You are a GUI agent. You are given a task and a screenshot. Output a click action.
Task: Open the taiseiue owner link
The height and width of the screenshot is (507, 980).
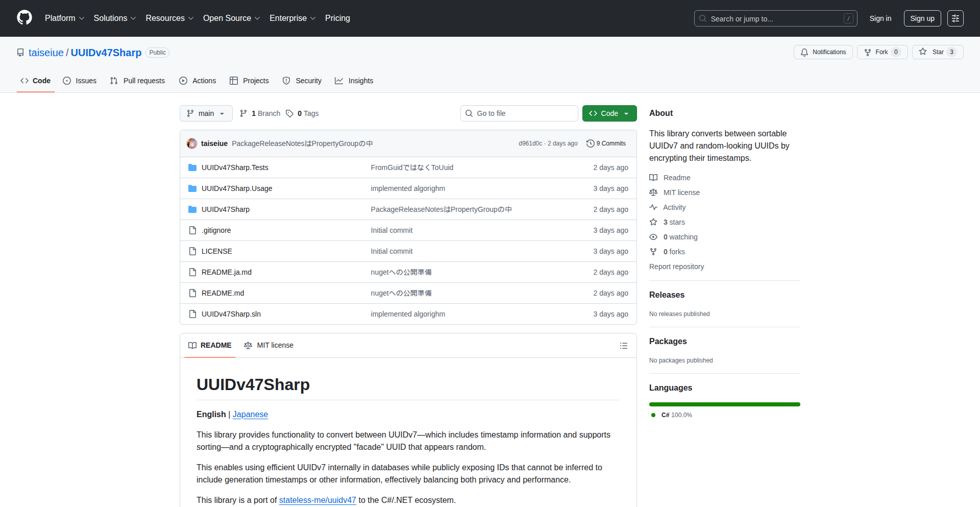click(46, 53)
